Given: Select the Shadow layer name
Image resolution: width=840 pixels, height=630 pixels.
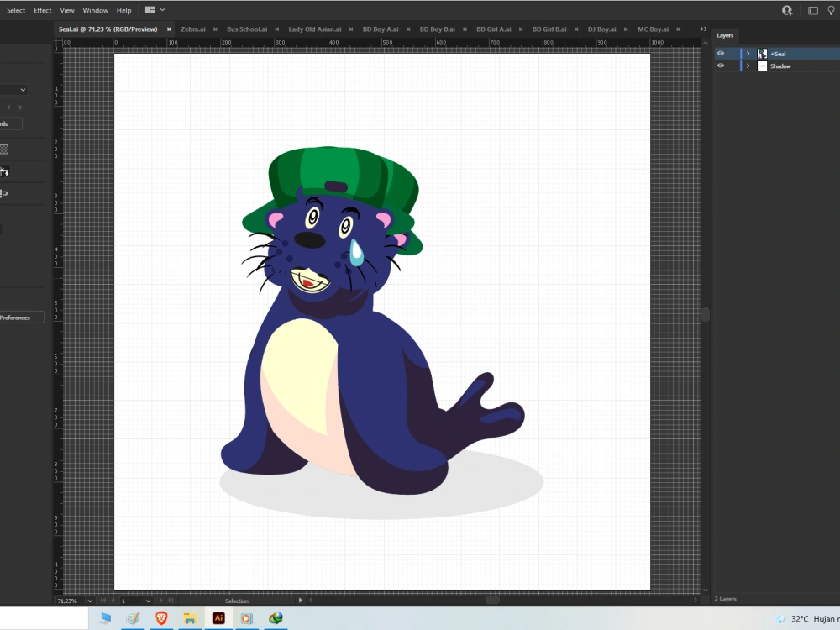Looking at the screenshot, I should click(x=780, y=66).
